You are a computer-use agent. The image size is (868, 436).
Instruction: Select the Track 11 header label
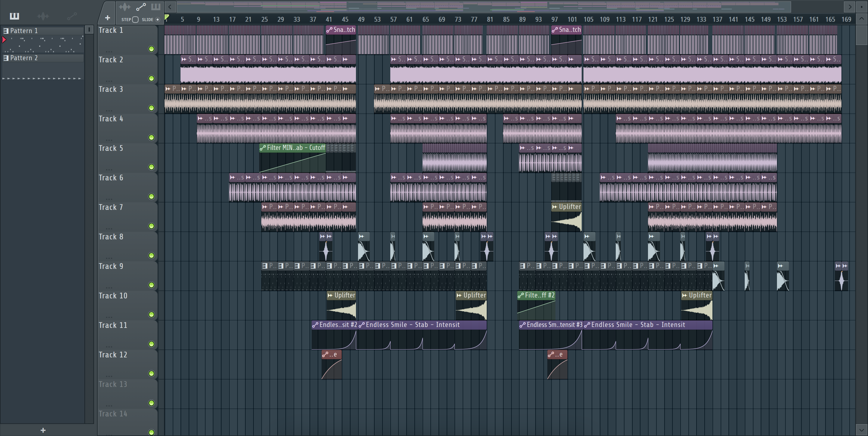113,325
